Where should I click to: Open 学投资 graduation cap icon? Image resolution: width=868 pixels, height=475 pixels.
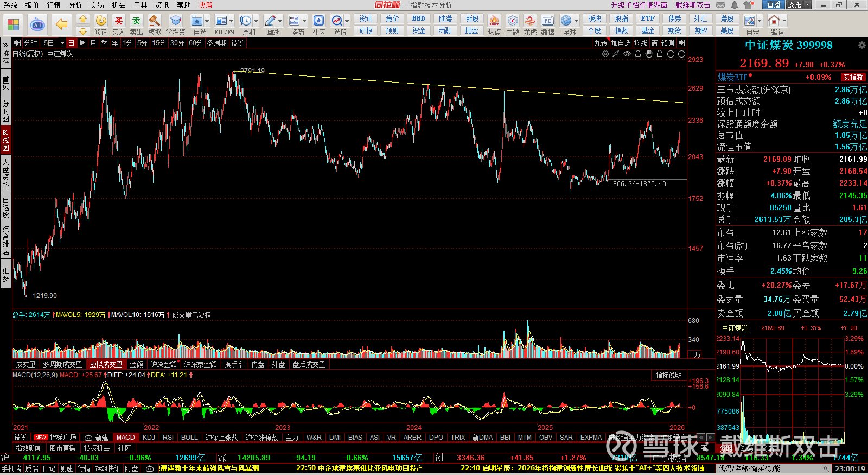point(175,21)
